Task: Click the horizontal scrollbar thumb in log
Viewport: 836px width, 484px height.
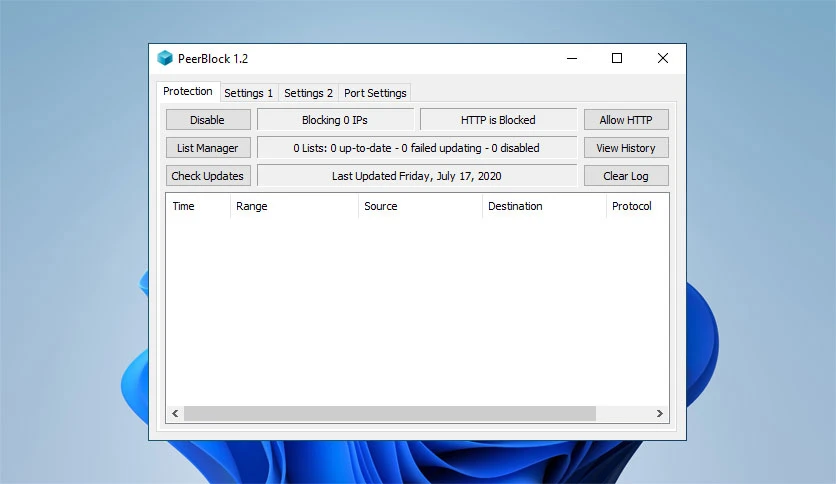Action: point(390,414)
